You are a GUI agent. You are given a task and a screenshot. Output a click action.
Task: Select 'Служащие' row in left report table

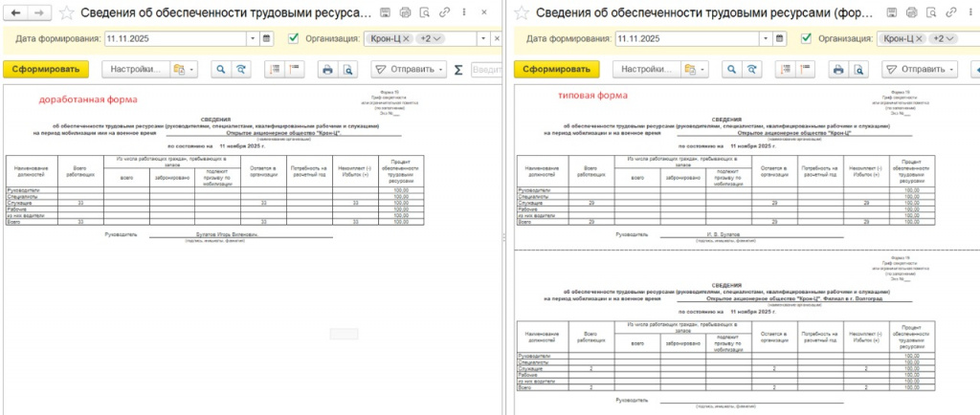[x=215, y=204]
